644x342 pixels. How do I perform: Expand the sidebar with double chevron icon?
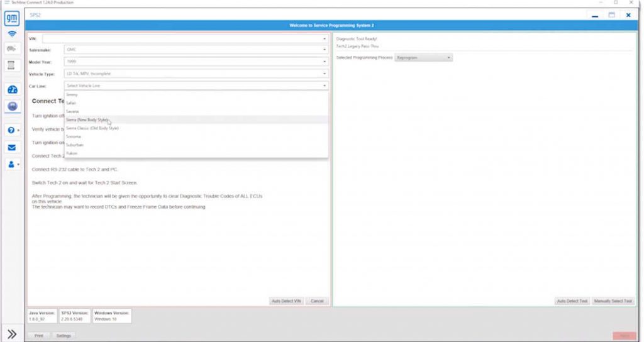pyautogui.click(x=12, y=333)
